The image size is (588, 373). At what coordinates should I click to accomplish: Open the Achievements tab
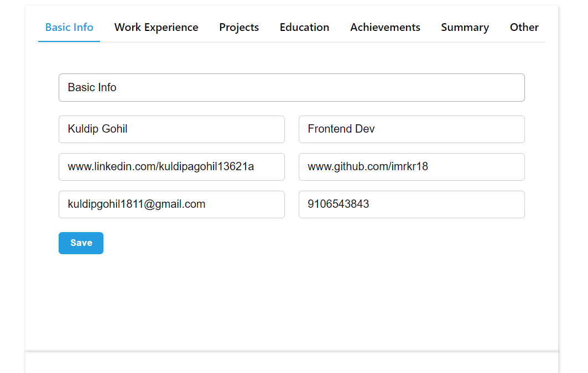point(385,27)
